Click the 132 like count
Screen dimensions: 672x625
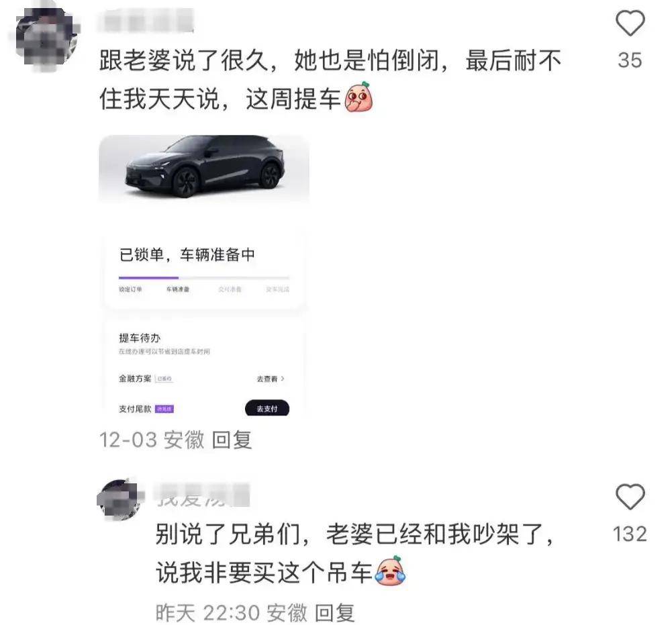630,534
